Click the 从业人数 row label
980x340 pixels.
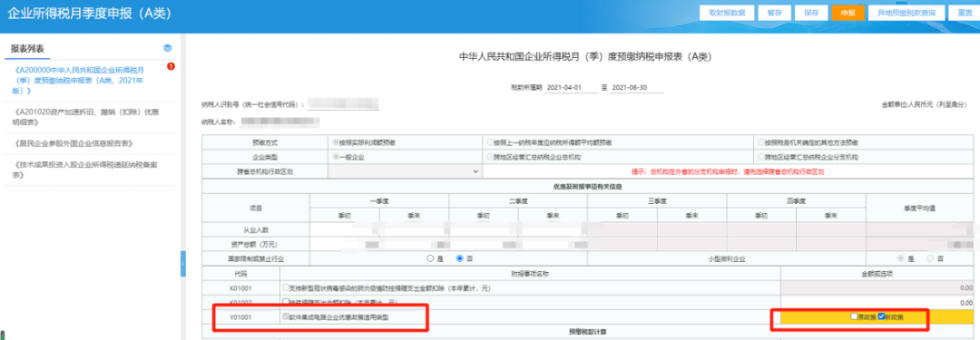[x=256, y=229]
